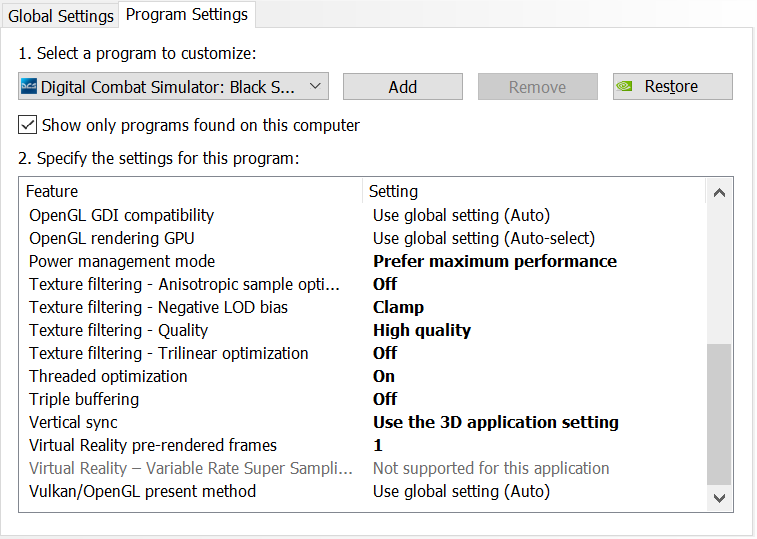Click the NVIDIA logo on Restore button

tap(624, 86)
